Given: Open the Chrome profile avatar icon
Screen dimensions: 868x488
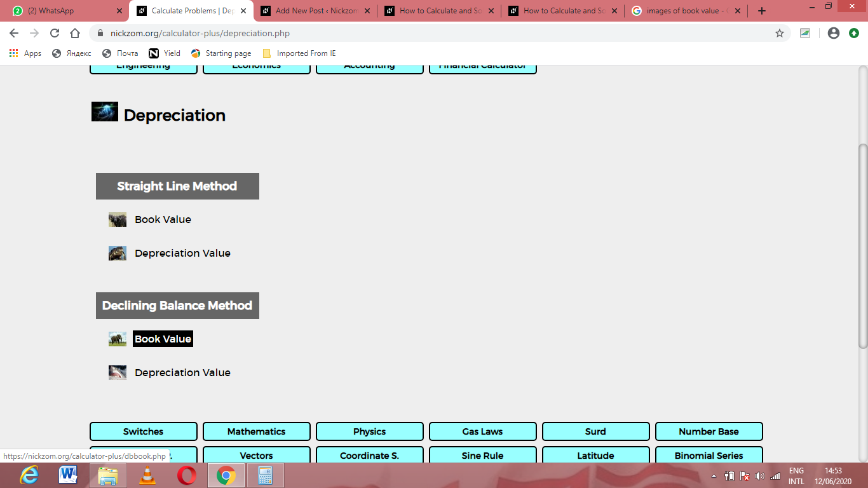Looking at the screenshot, I should pyautogui.click(x=834, y=33).
